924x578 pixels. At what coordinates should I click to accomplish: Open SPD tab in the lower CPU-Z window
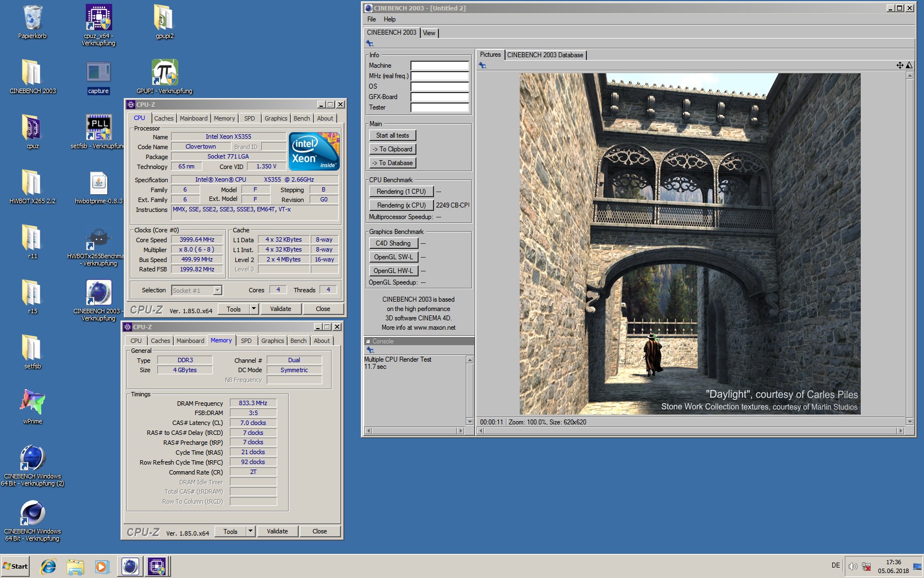click(246, 341)
